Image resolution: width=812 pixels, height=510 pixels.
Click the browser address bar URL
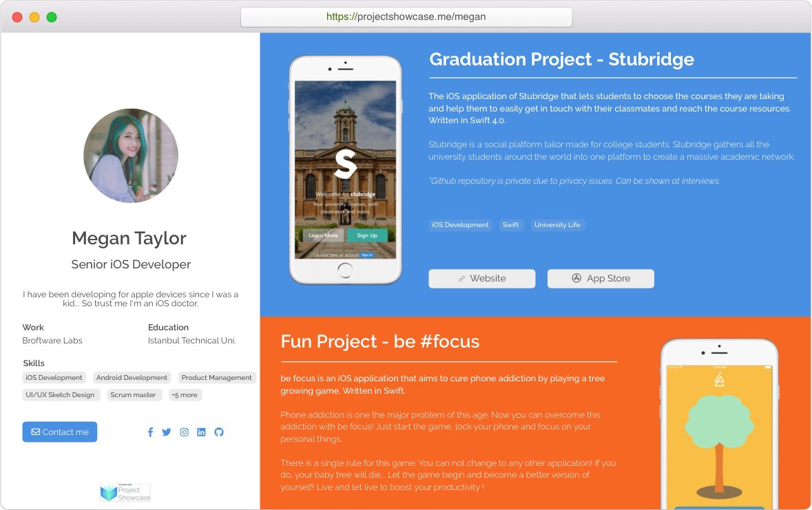406,17
